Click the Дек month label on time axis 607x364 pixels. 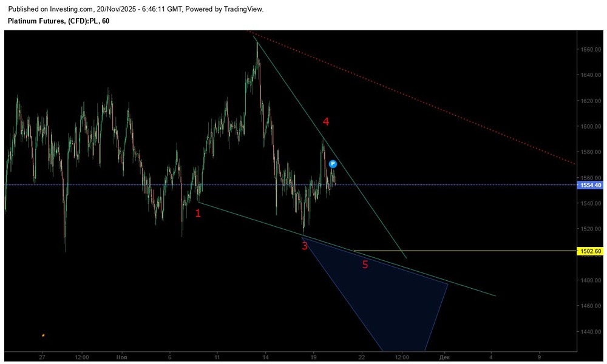point(444,357)
